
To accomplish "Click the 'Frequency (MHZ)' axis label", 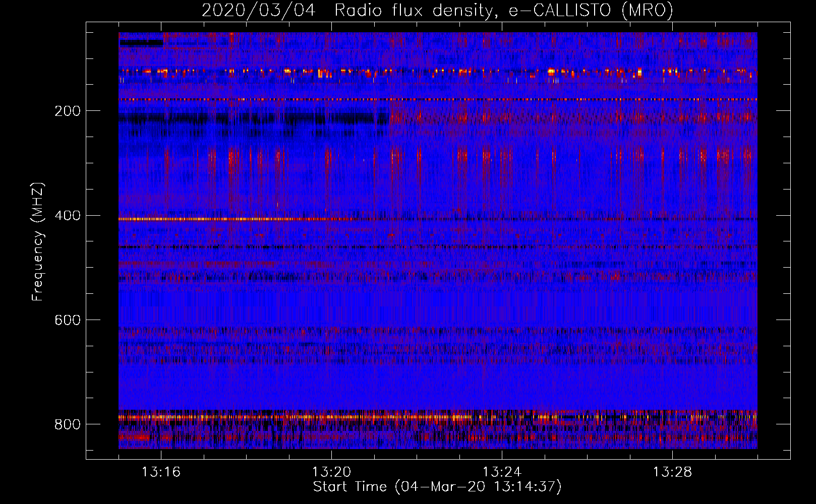I will point(37,241).
